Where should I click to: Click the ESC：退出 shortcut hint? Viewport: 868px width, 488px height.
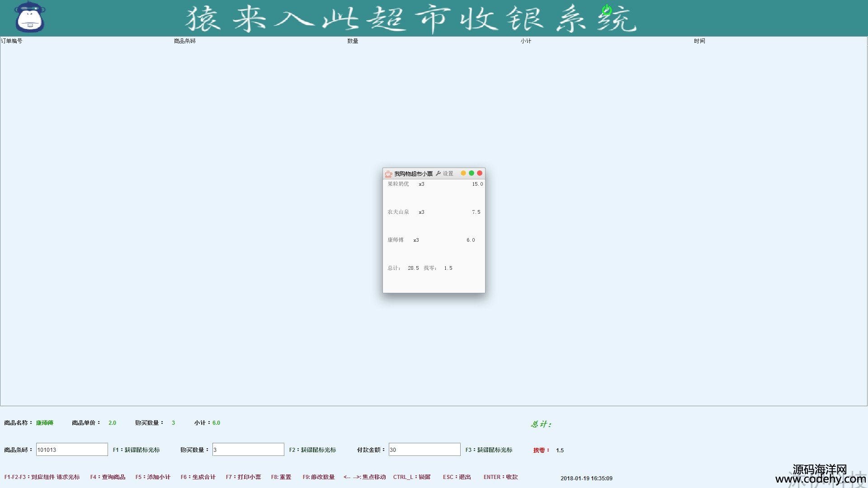[457, 477]
